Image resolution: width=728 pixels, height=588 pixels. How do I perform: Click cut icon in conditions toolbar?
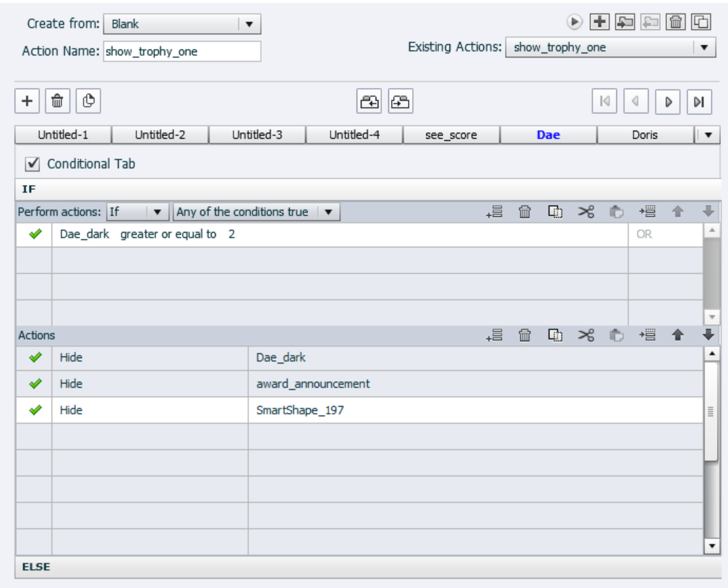click(x=586, y=212)
